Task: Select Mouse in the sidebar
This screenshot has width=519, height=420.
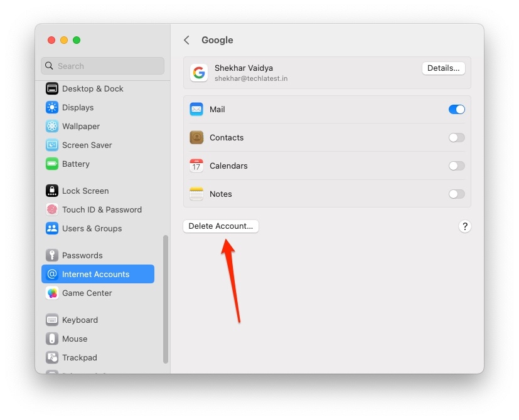Action: 98,339
